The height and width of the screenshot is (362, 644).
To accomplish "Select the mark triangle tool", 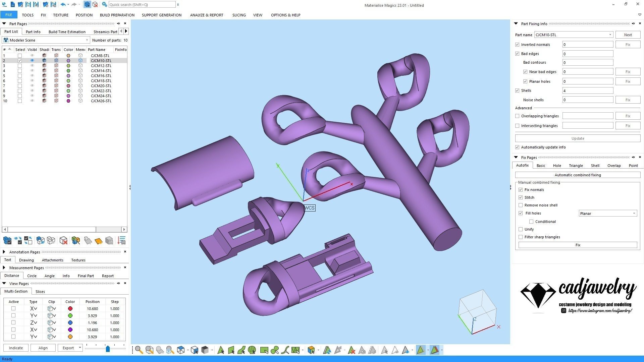I will (221, 350).
